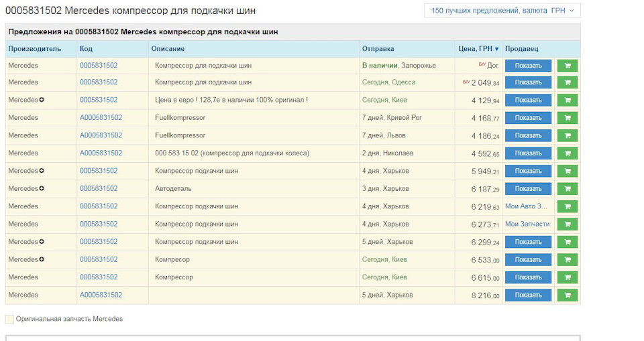Screen dimensions: 644x341
Task: Open code 0005831502 in the Автодеталь row
Action: click(99, 188)
